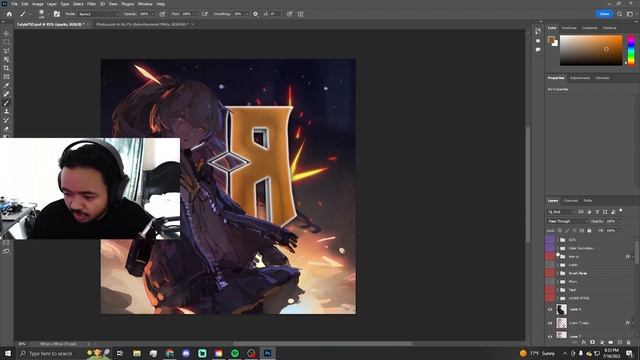This screenshot has height=360, width=640.
Task: Switch to the Adjustments tab
Action: click(x=580, y=78)
